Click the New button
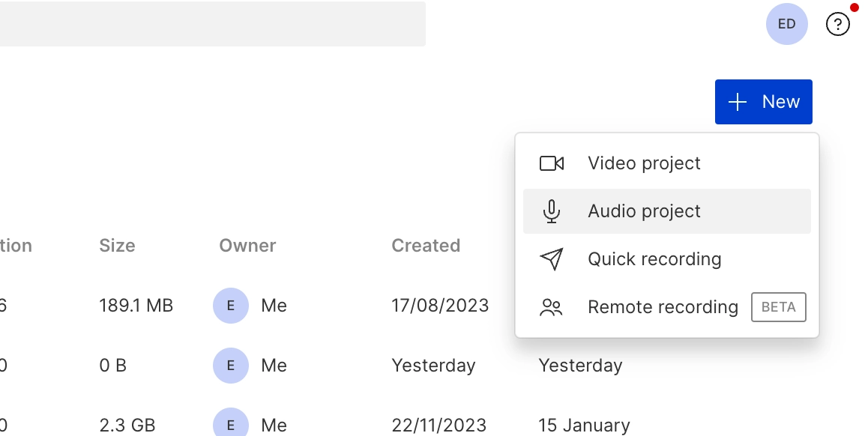Image resolution: width=868 pixels, height=436 pixels. point(764,102)
